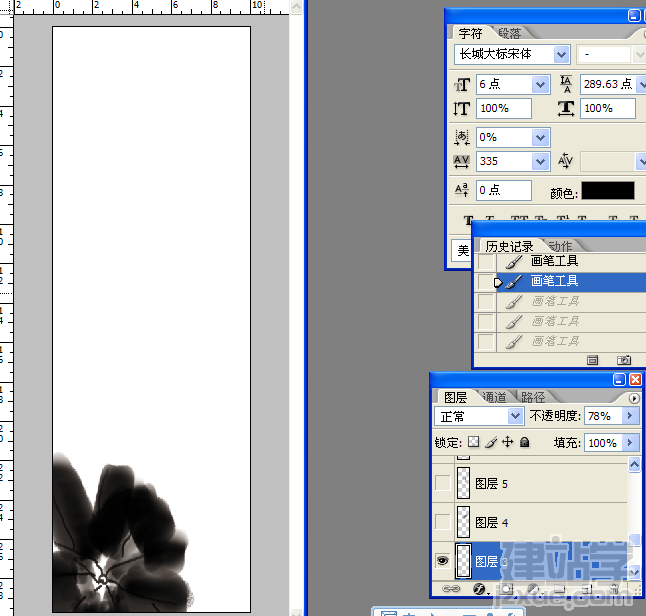Open the layer style (fx) button
The height and width of the screenshot is (616, 646).
479,589
